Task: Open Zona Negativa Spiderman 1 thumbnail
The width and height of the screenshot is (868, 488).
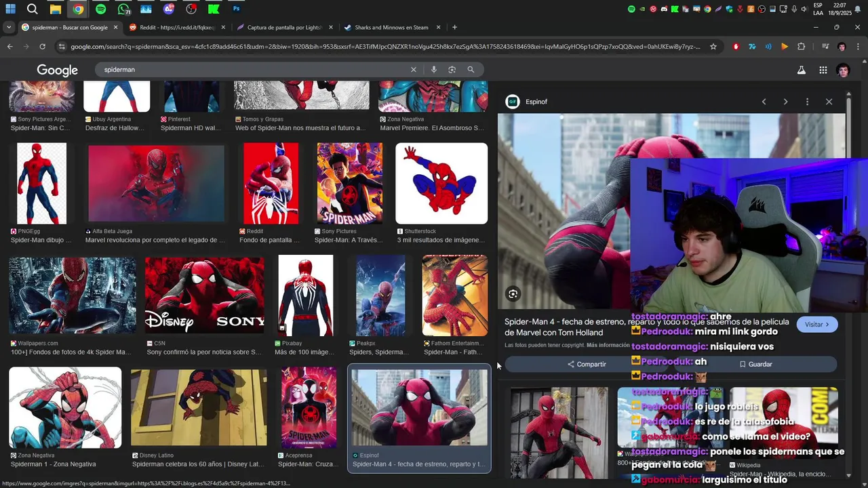Action: 65,407
